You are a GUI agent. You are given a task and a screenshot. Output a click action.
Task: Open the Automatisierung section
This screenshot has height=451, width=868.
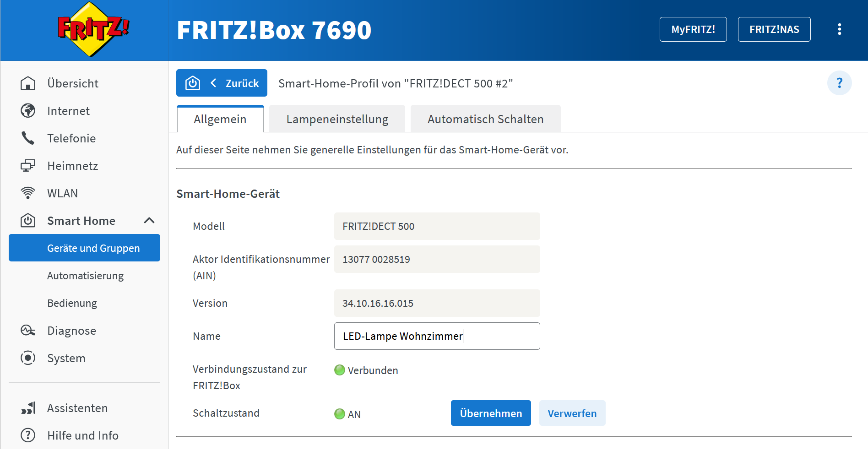point(85,275)
